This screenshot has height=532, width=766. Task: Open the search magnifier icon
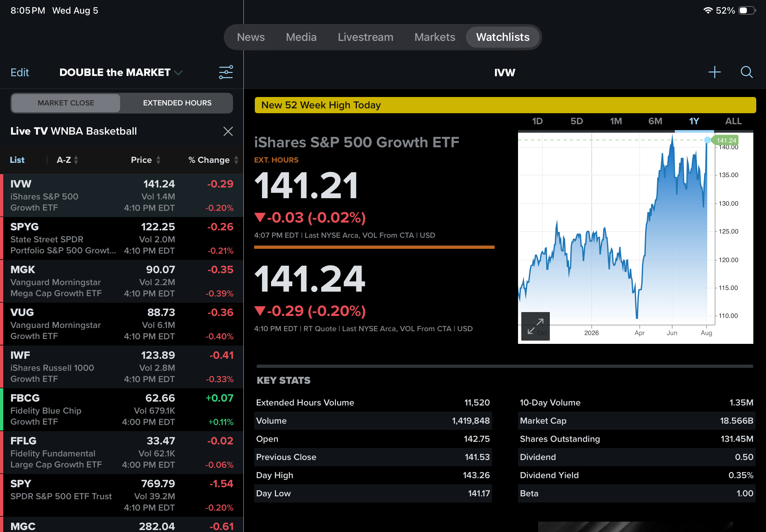click(x=746, y=72)
